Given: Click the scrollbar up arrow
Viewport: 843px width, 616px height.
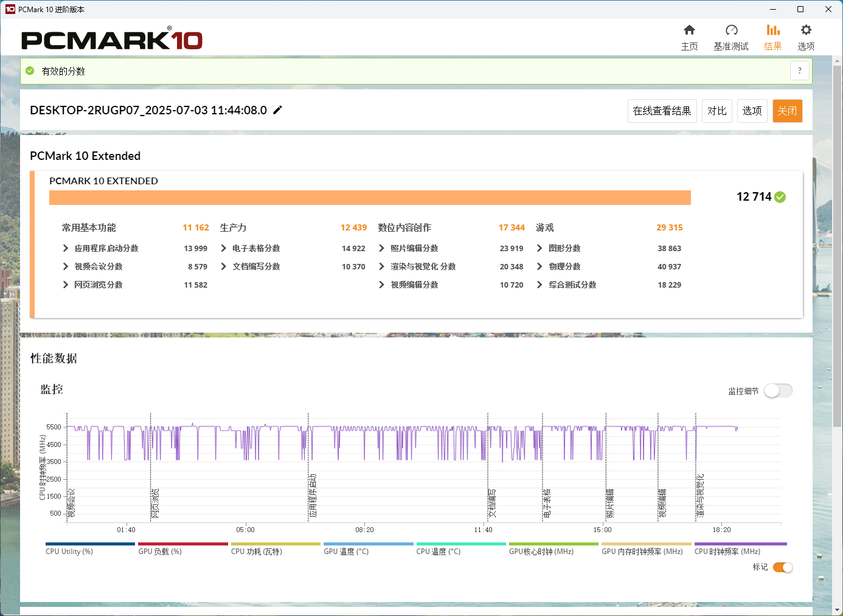Looking at the screenshot, I should pos(838,60).
